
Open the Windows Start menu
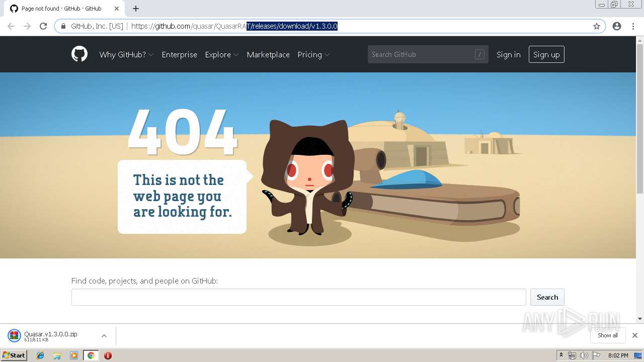(x=14, y=355)
